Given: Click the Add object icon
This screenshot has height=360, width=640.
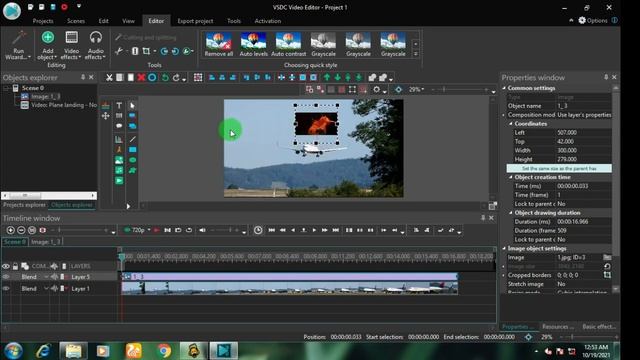Looking at the screenshot, I should tap(48, 38).
